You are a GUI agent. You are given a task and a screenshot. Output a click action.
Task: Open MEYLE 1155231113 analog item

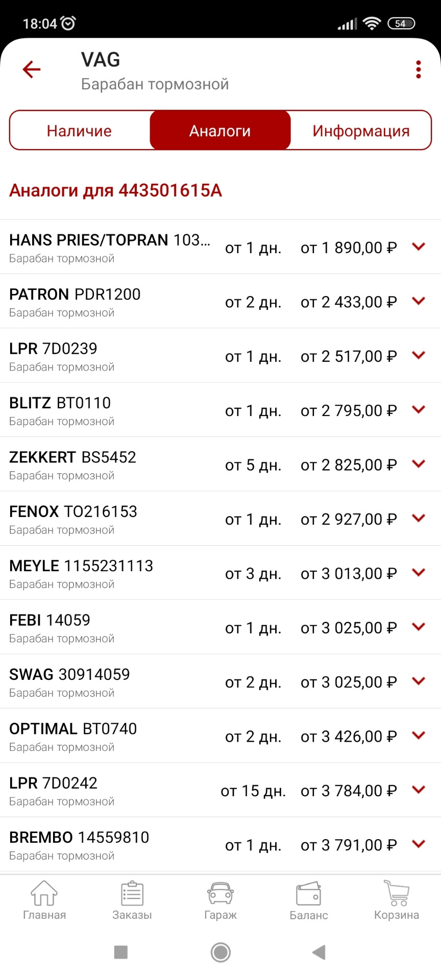(x=220, y=573)
